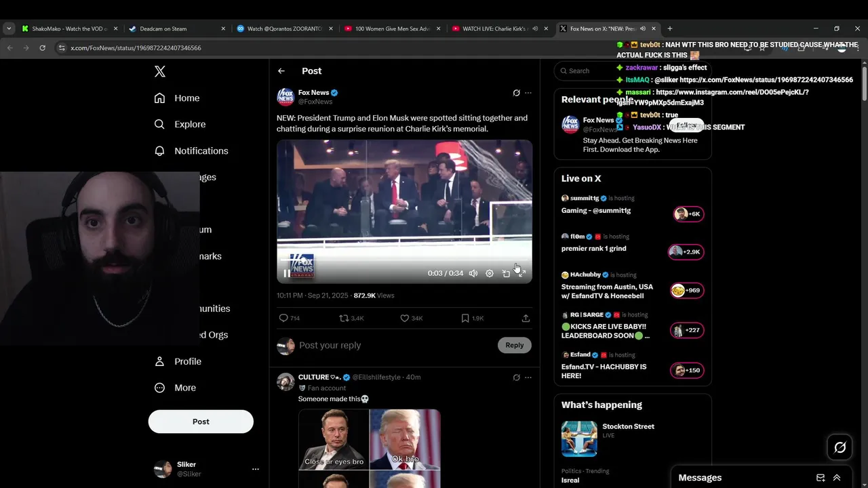868x488 pixels.
Task: Open the Elon and Trump meme image
Action: click(370, 448)
